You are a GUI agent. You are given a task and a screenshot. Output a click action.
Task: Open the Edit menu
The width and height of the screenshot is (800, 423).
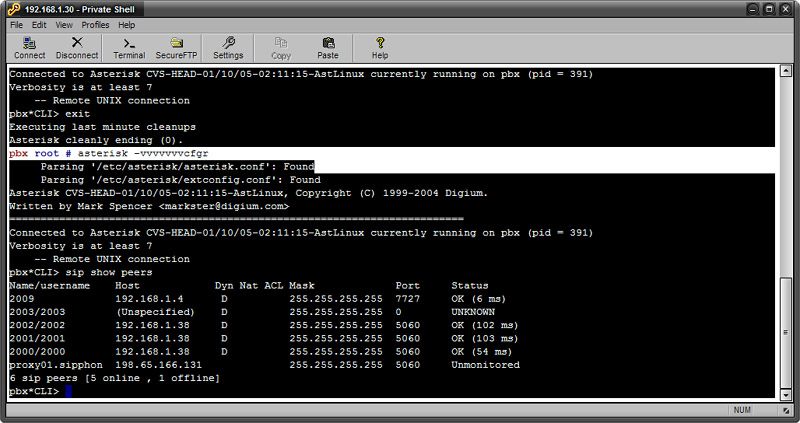(x=39, y=25)
